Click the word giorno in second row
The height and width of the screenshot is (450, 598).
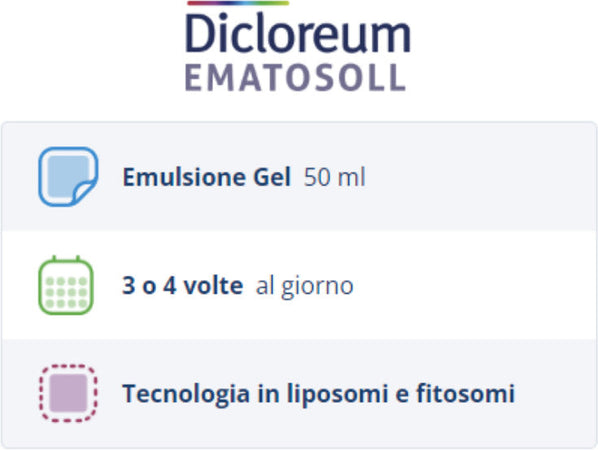[317, 287]
